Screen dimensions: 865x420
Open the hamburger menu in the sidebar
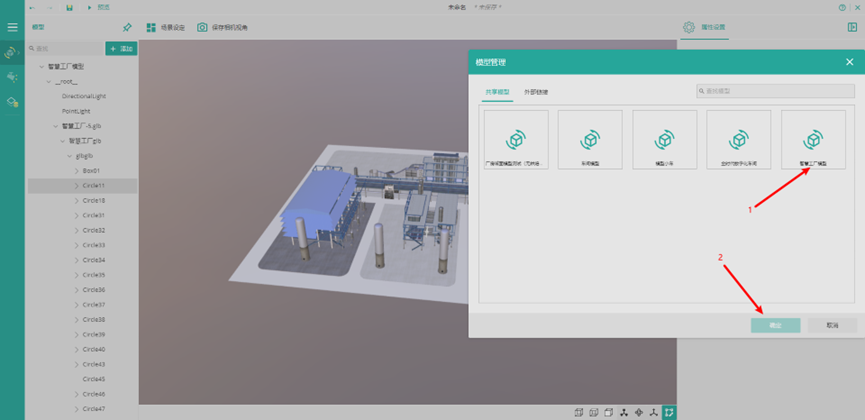pyautogui.click(x=12, y=27)
